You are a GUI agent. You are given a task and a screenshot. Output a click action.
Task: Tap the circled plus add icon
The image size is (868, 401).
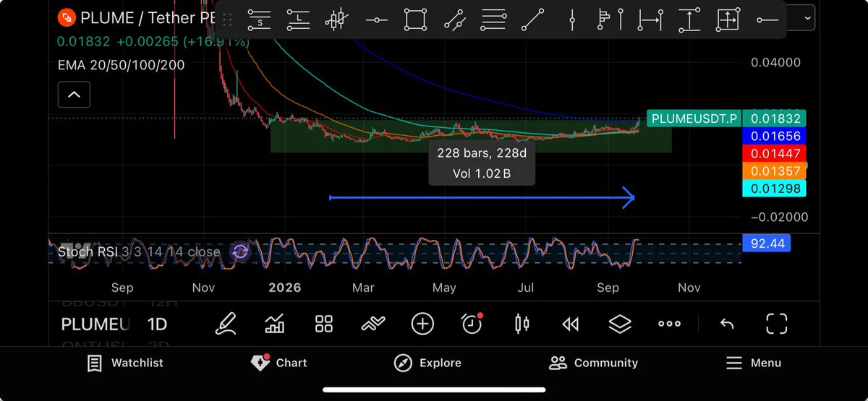pyautogui.click(x=422, y=324)
